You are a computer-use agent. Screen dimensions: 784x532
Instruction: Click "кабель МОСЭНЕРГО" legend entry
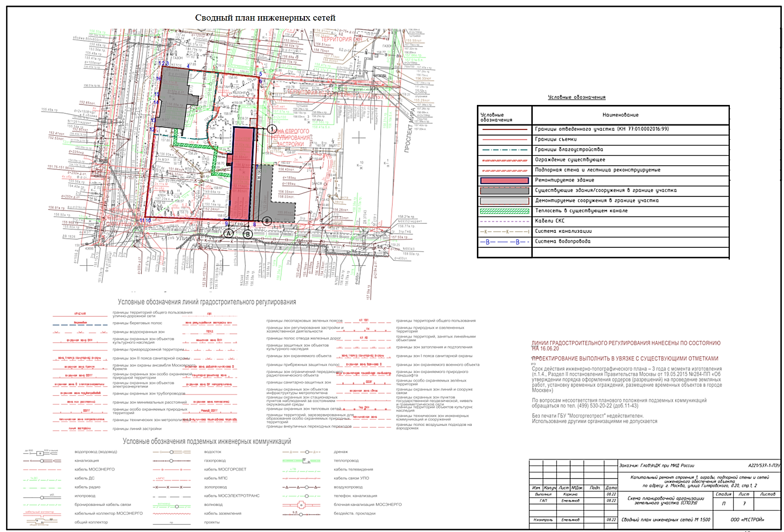(x=94, y=469)
